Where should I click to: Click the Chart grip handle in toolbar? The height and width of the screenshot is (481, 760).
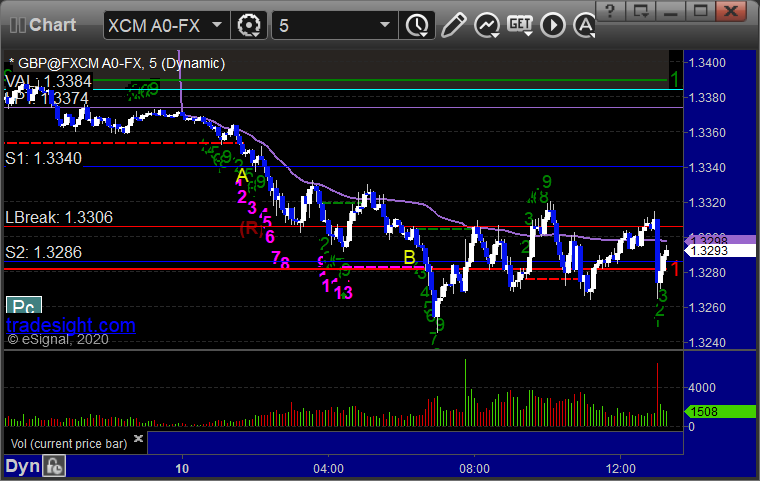(x=17, y=25)
